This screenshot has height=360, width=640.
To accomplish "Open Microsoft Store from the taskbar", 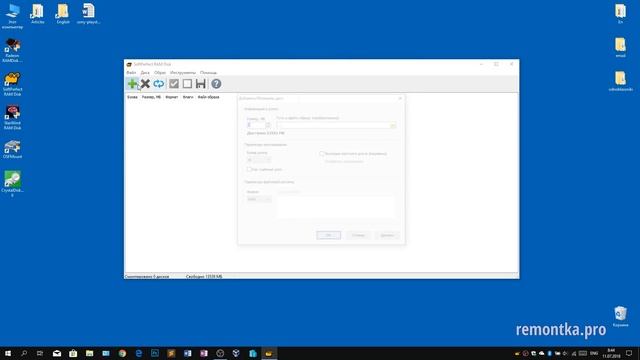I will tap(73, 353).
